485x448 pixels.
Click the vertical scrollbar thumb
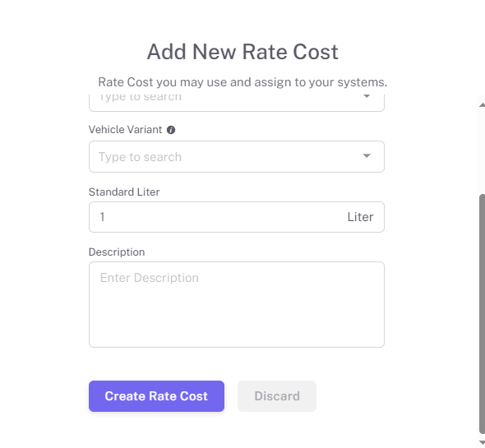(x=482, y=314)
